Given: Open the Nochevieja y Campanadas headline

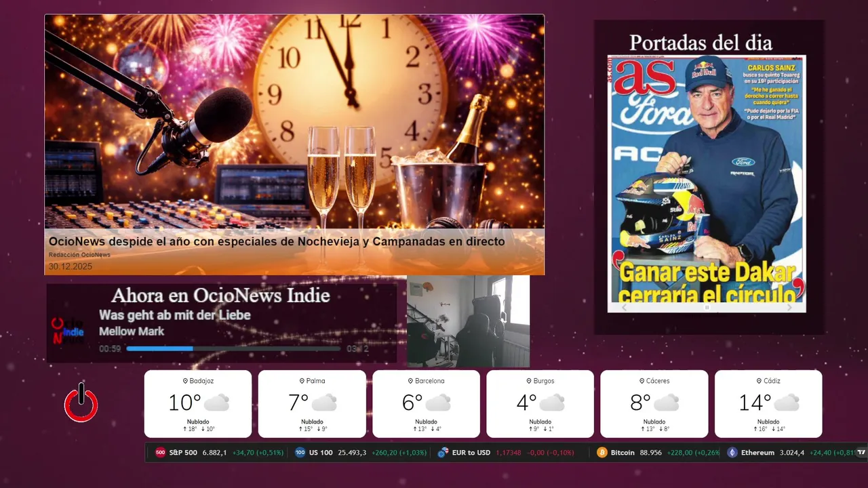Looking at the screenshot, I should pyautogui.click(x=277, y=241).
